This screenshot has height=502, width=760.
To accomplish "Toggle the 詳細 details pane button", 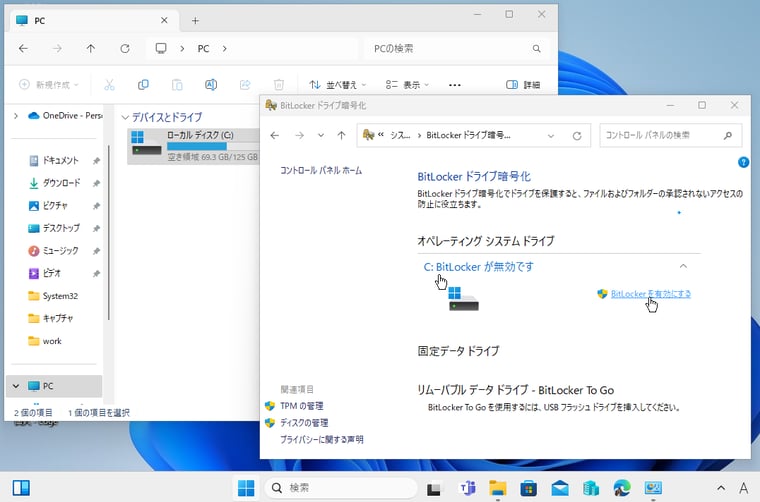I will (x=522, y=85).
